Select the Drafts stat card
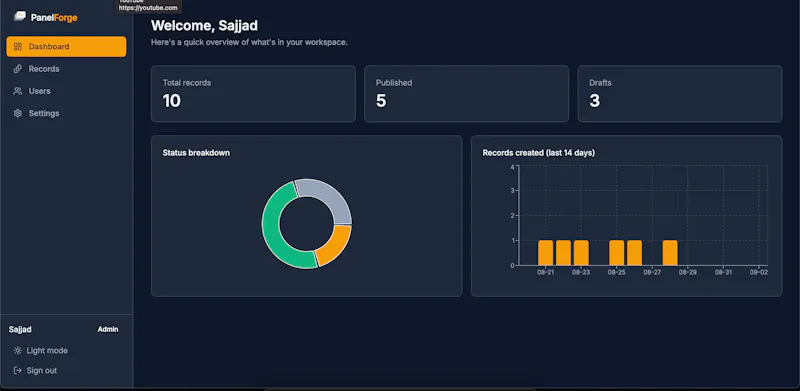Image resolution: width=800 pixels, height=391 pixels. click(x=680, y=93)
